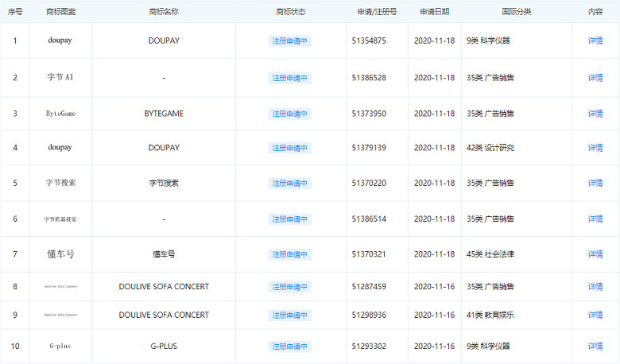Select DOUPAY name in row 4
This screenshot has height=364, width=620.
click(x=164, y=148)
